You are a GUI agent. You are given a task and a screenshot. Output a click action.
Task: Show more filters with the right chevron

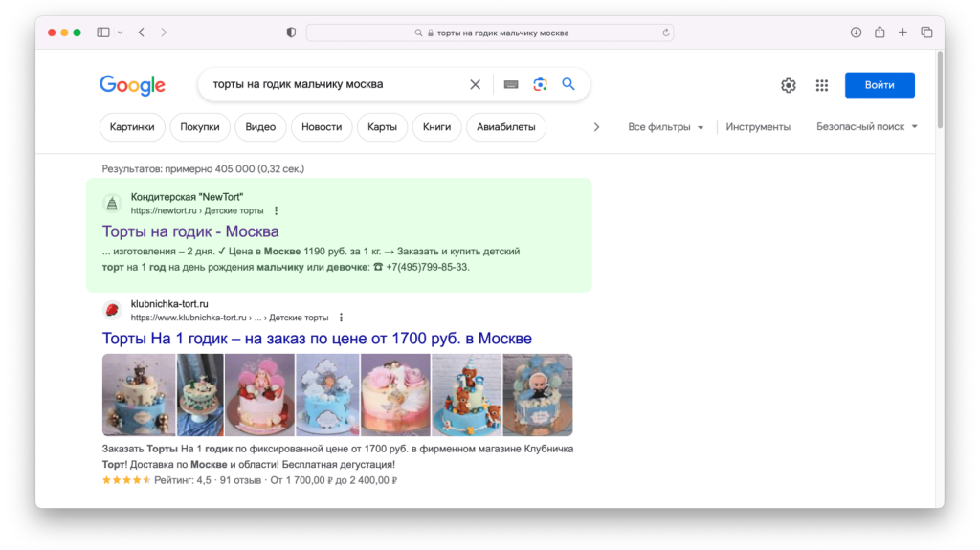click(596, 127)
